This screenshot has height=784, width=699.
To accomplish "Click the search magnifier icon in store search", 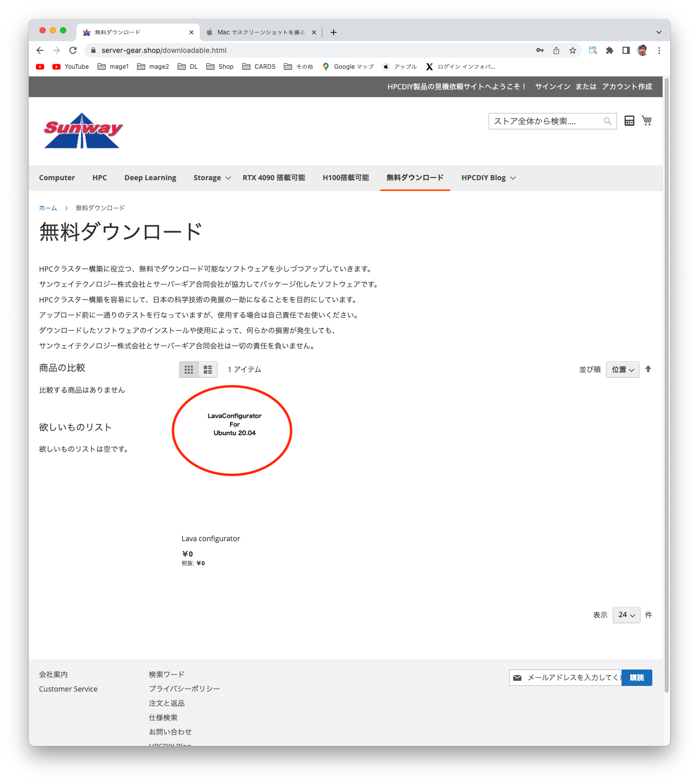I will (x=608, y=121).
